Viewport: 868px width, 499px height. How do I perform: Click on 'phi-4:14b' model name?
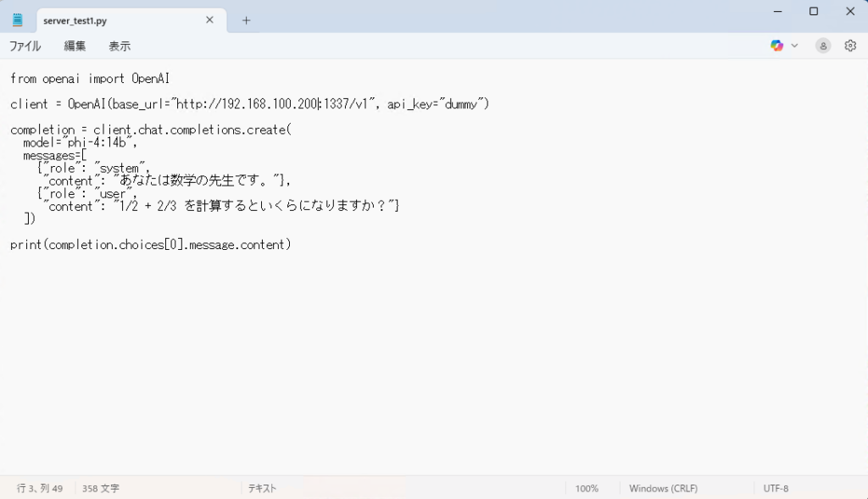pos(97,142)
